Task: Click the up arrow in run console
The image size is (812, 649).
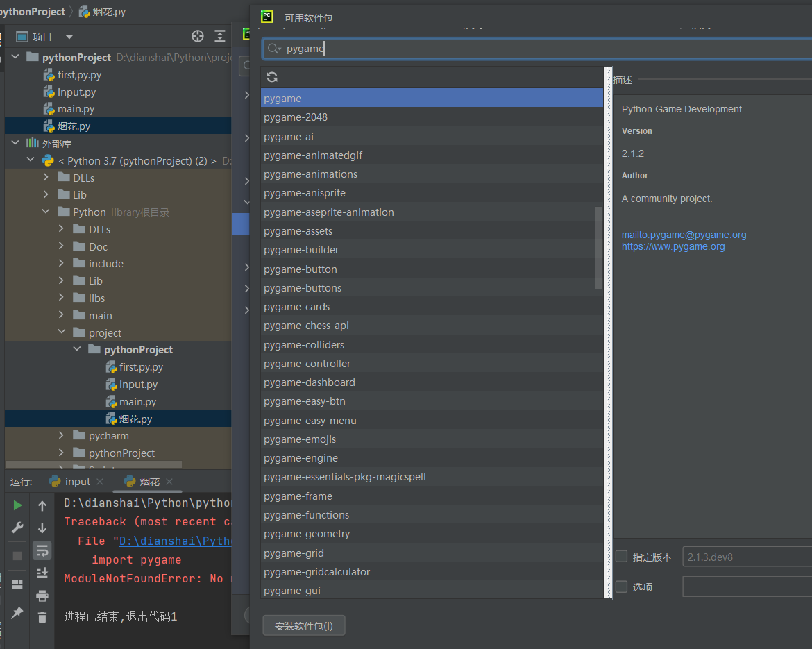Action: [42, 506]
